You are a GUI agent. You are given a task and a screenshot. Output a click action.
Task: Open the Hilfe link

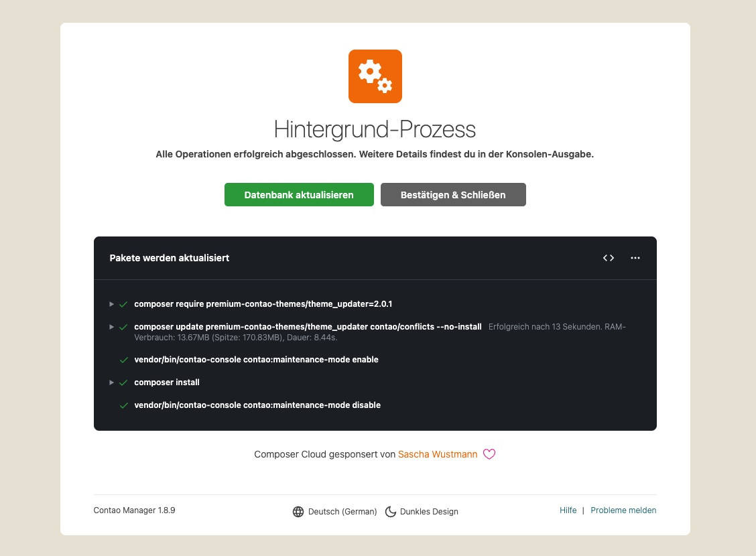pos(568,510)
